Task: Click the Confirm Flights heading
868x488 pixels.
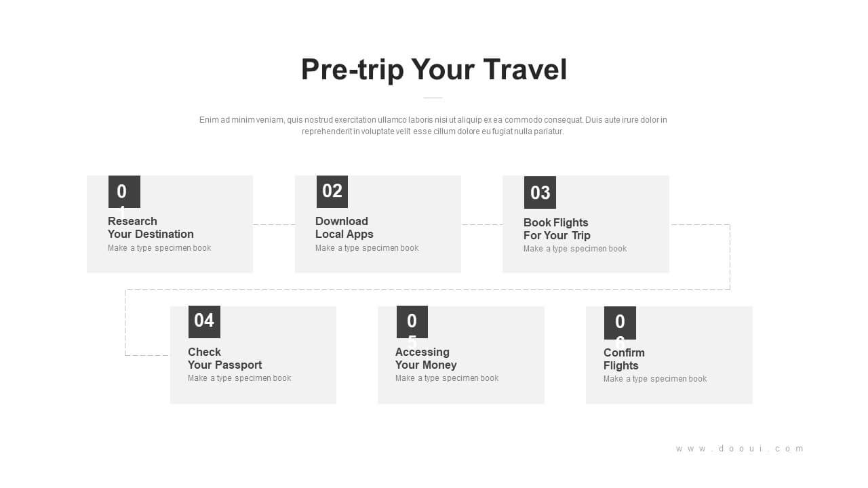Action: (624, 359)
